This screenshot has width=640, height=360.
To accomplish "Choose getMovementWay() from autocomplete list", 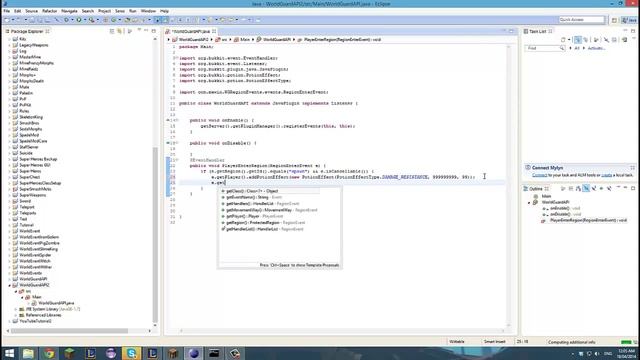I will click(269, 210).
